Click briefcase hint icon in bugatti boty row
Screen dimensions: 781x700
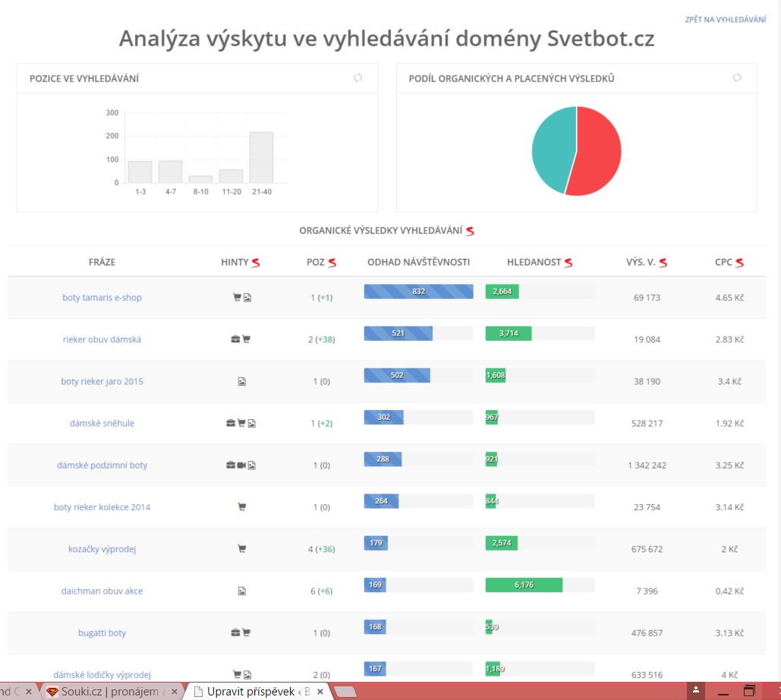pyautogui.click(x=235, y=632)
